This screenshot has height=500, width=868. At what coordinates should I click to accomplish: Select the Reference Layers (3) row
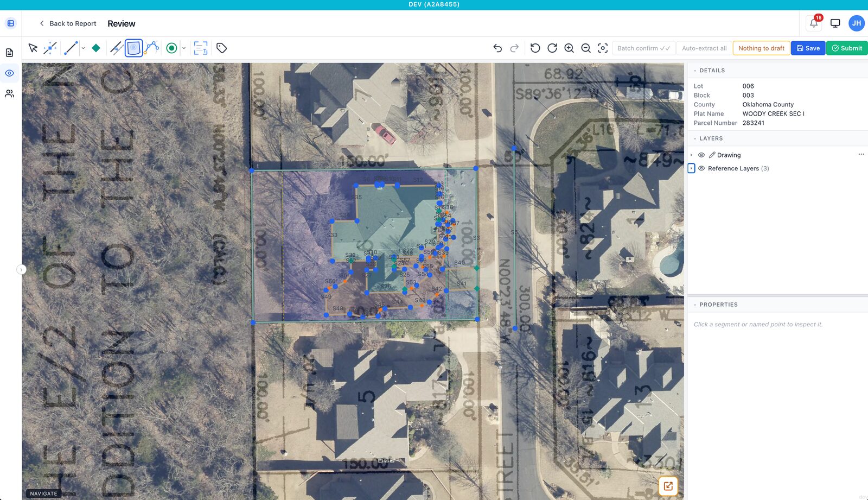[x=777, y=168]
